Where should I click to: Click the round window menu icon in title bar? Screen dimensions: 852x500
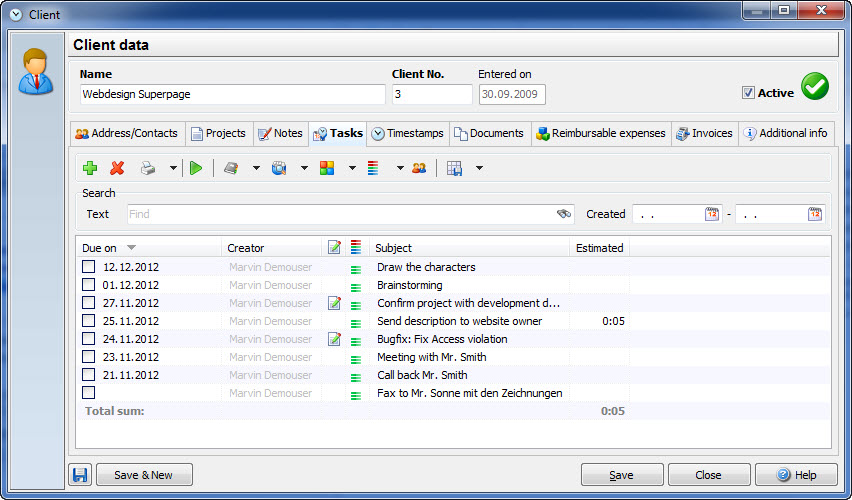(x=16, y=15)
